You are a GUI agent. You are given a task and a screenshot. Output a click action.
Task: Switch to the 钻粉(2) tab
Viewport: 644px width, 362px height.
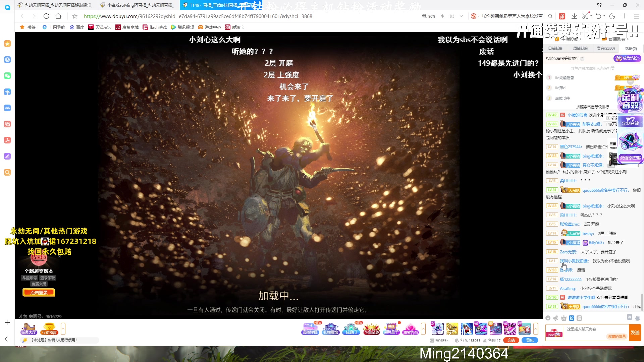[x=631, y=49]
